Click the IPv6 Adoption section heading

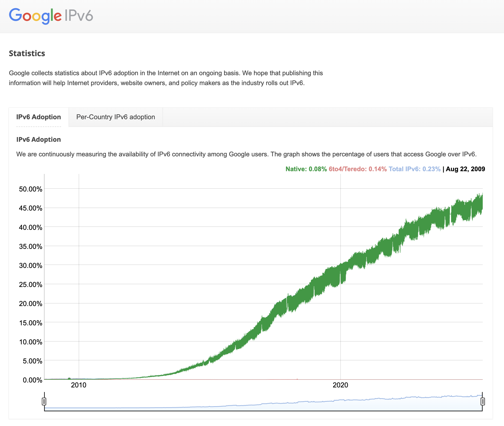pyautogui.click(x=39, y=140)
